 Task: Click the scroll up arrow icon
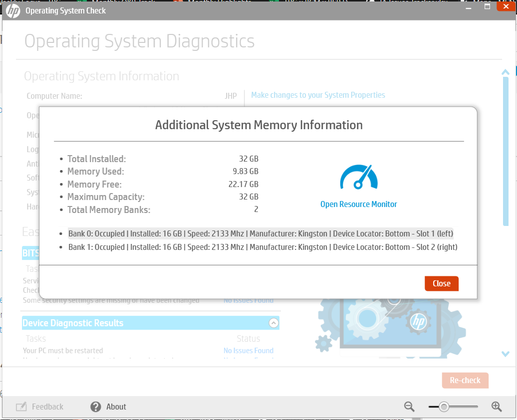(x=506, y=71)
